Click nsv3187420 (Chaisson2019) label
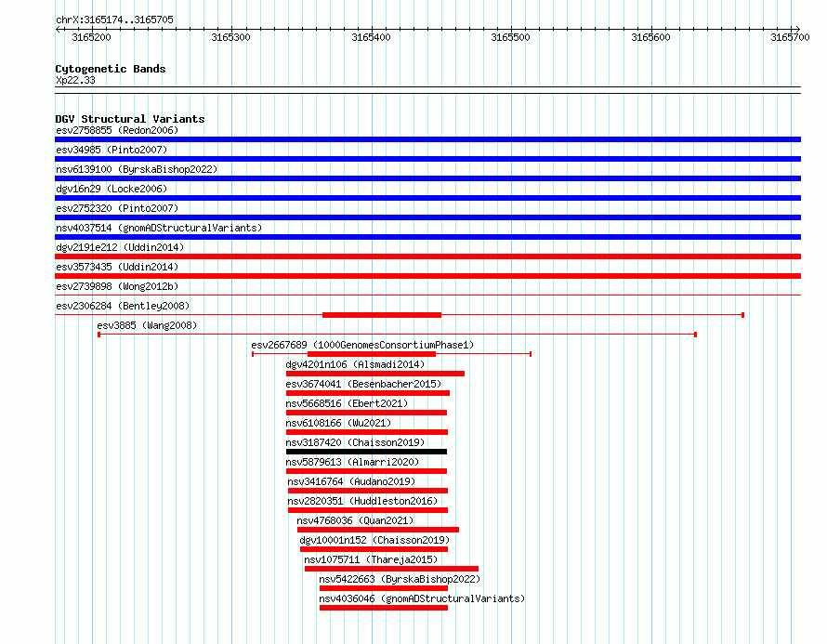827x644 pixels. click(x=355, y=442)
